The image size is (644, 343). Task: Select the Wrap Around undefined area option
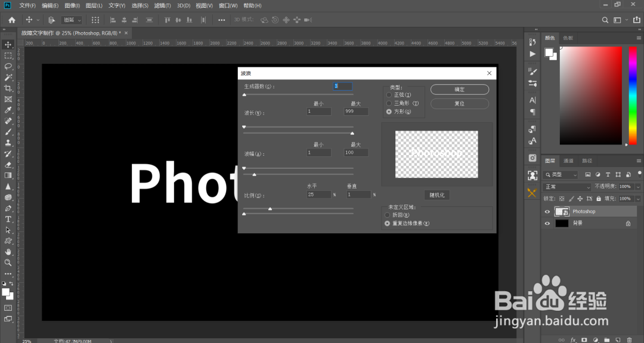pyautogui.click(x=387, y=215)
